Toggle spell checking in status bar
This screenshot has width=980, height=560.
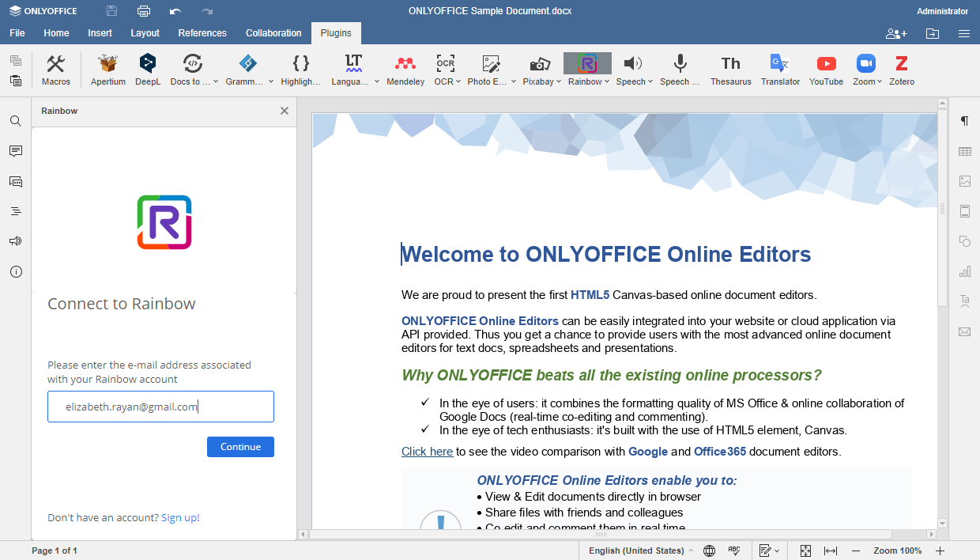coord(734,551)
